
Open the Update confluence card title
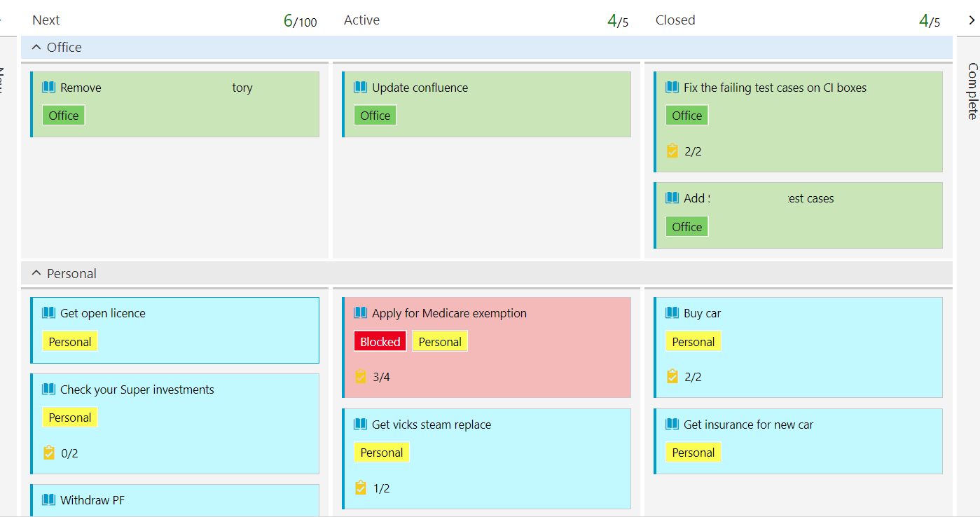pyautogui.click(x=420, y=88)
